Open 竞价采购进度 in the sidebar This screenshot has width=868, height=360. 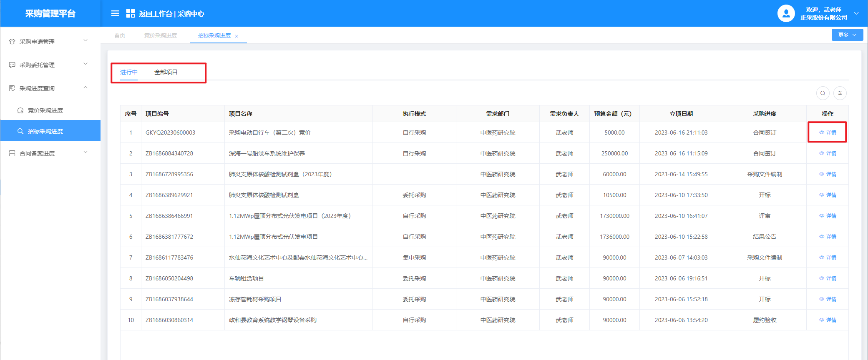coord(45,110)
